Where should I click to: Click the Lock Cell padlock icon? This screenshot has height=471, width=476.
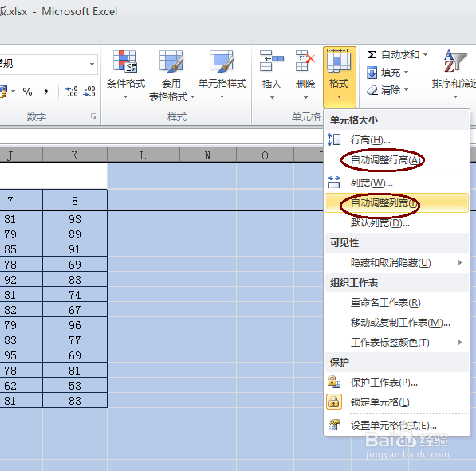(x=334, y=402)
